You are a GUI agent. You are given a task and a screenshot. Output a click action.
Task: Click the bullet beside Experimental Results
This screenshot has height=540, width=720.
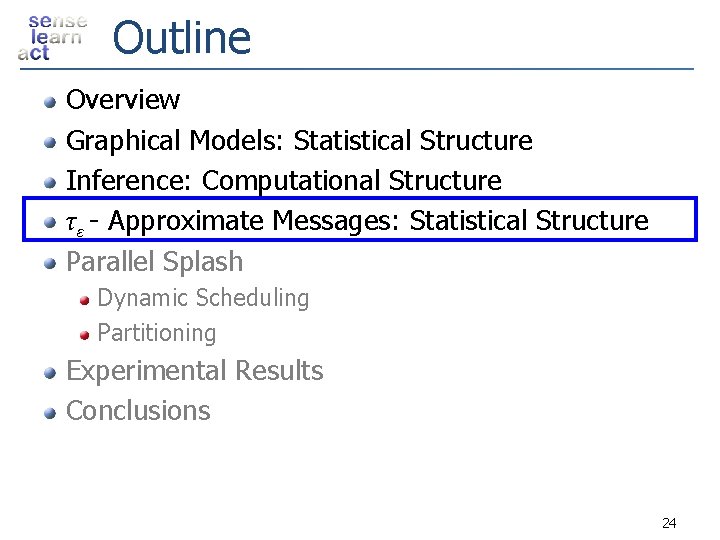49,371
